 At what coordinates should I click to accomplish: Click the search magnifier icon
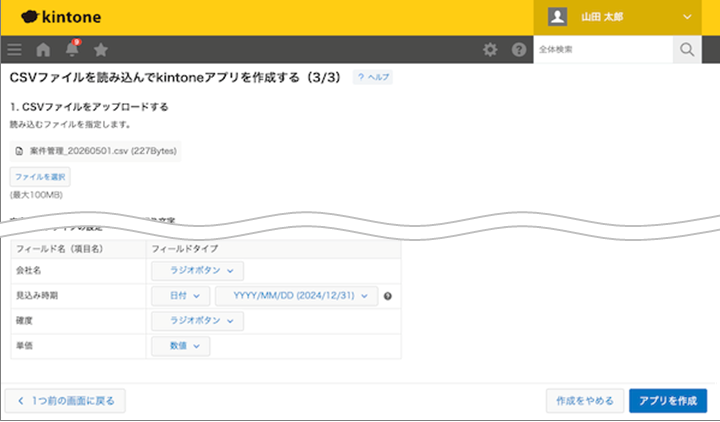[687, 50]
